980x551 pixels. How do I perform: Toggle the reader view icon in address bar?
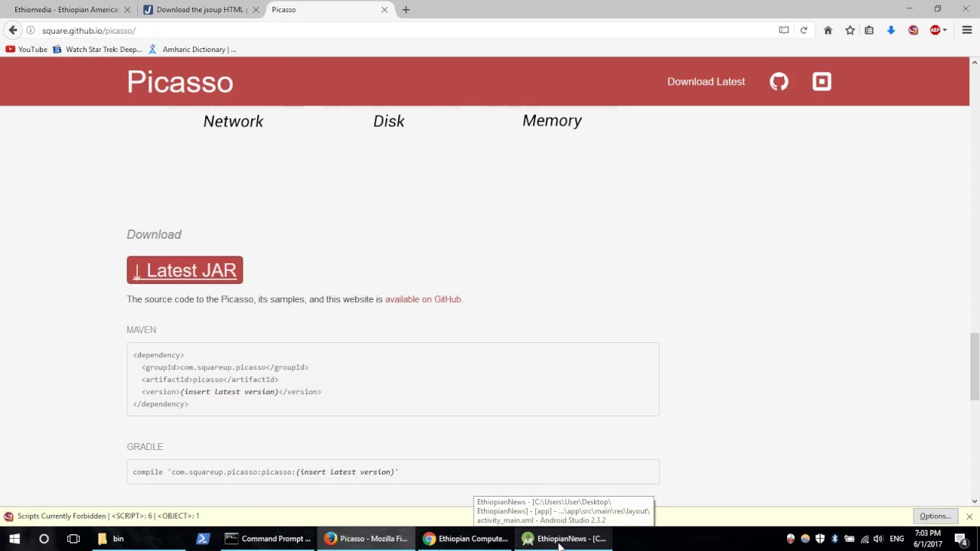pyautogui.click(x=783, y=31)
